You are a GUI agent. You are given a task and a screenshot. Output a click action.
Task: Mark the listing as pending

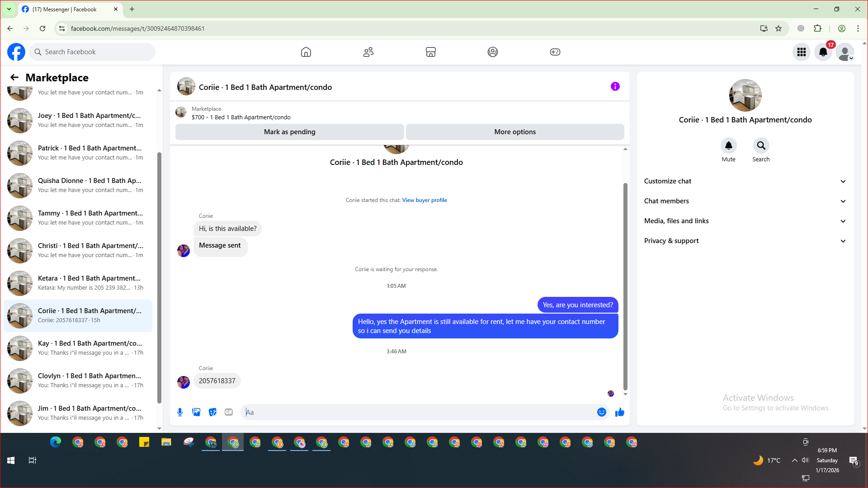[x=289, y=132]
